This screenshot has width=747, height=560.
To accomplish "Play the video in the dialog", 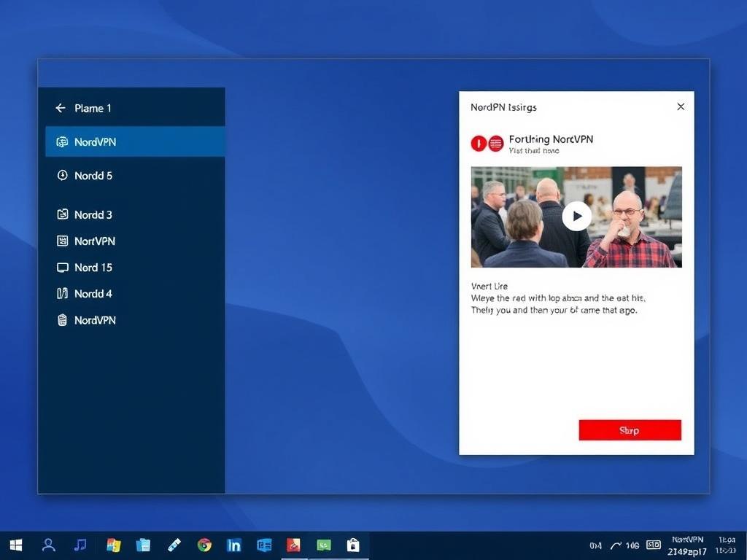I will (576, 216).
